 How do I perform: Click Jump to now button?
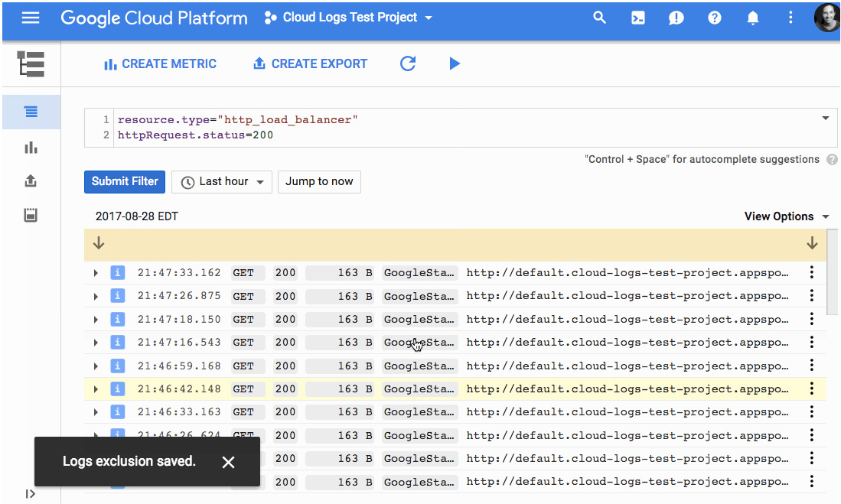point(319,182)
